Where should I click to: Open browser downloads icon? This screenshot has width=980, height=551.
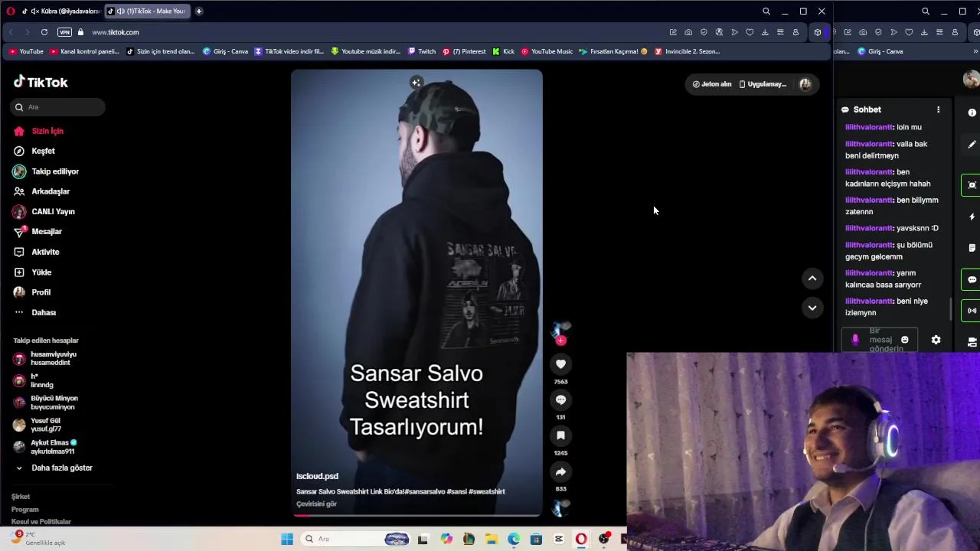point(765,32)
